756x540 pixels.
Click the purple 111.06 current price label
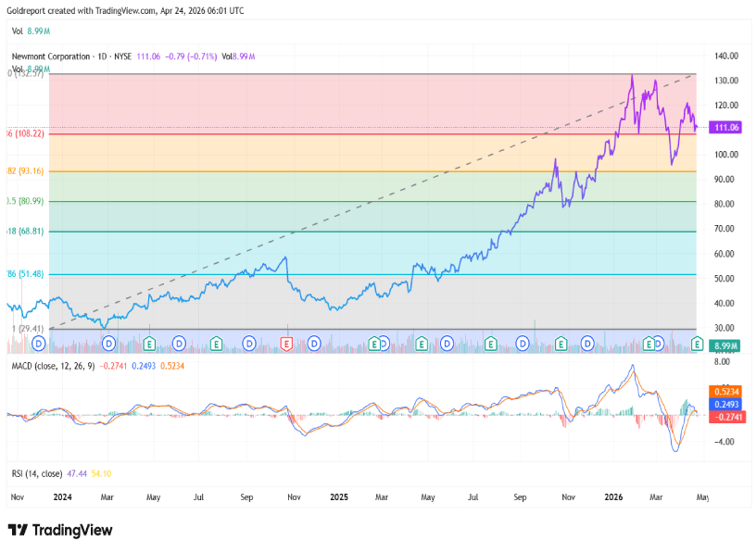[x=724, y=128]
